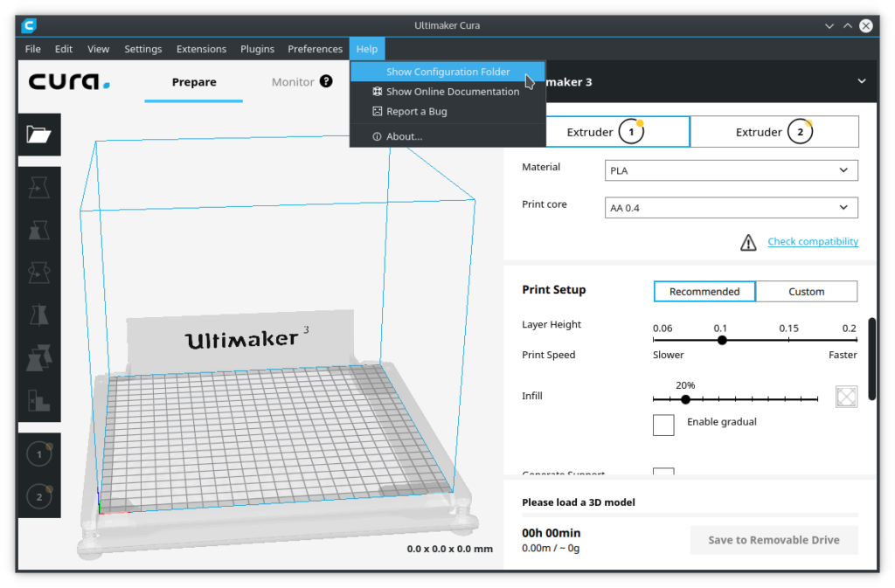Click the 0.15 layer height label
The image size is (895, 588).
pos(789,329)
